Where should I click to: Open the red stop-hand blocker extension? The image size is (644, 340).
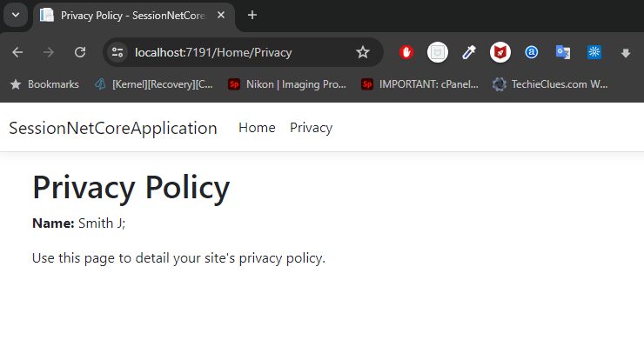[406, 52]
